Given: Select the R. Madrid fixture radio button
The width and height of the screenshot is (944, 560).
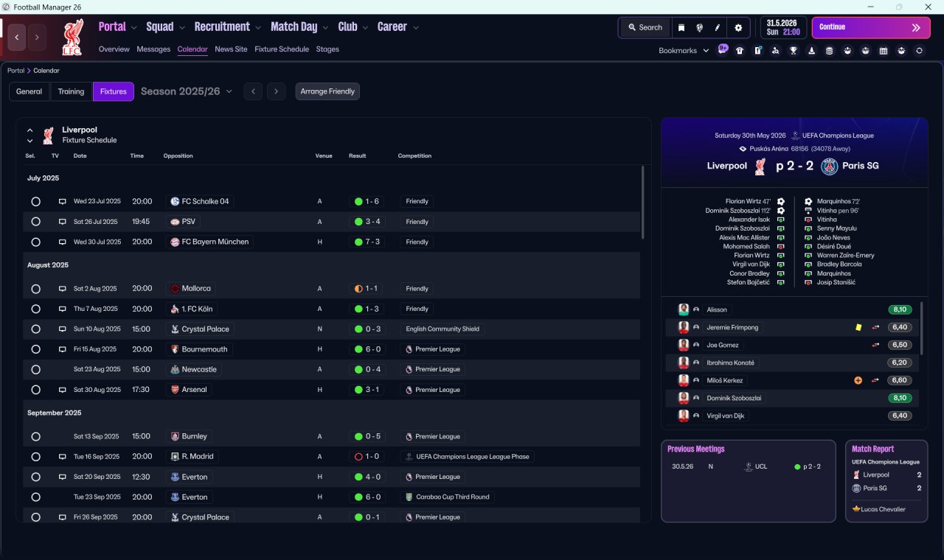Looking at the screenshot, I should (35, 457).
